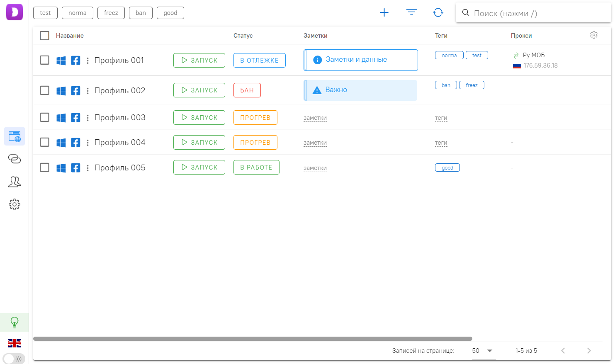Check the box for Профиль 005

click(44, 167)
